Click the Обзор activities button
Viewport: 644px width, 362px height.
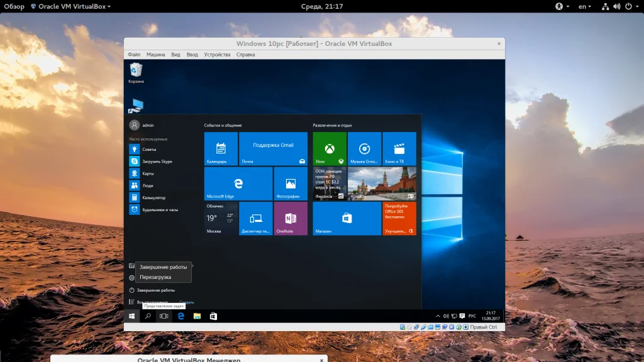point(14,6)
